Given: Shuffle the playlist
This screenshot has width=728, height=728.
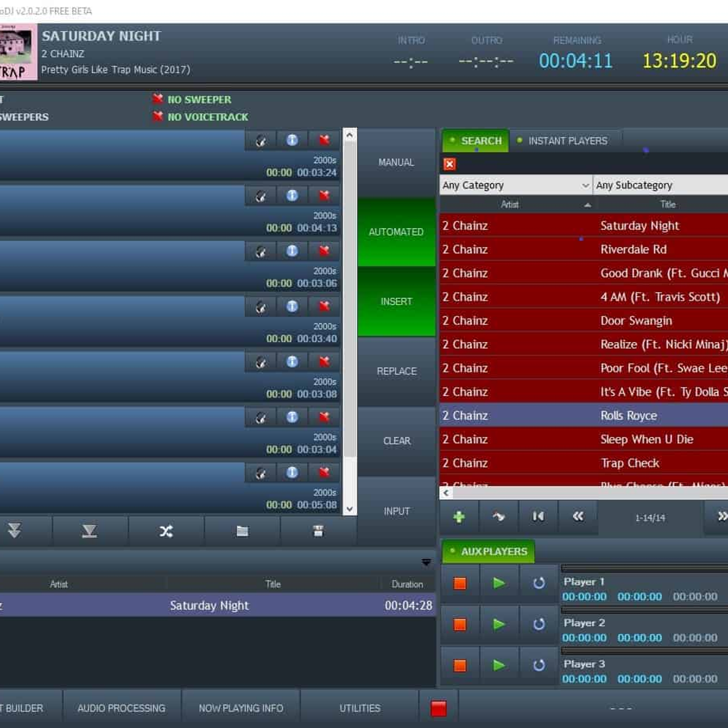Looking at the screenshot, I should point(166,531).
